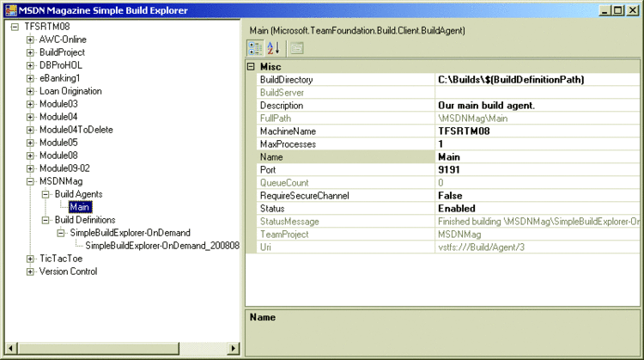Collapse the Build Agents node
644x360 pixels.
46,194
